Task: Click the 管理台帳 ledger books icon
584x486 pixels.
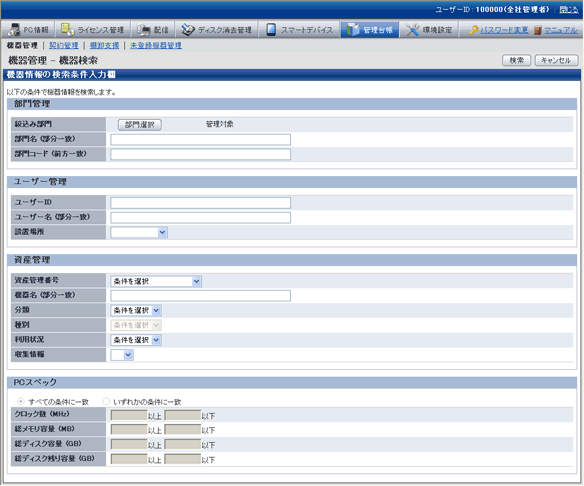Action: tap(352, 29)
